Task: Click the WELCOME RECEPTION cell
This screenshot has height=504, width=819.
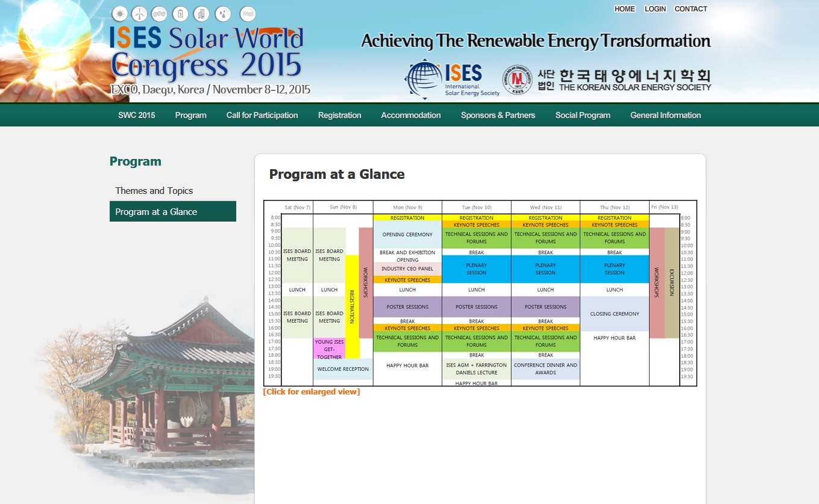Action: pos(343,369)
